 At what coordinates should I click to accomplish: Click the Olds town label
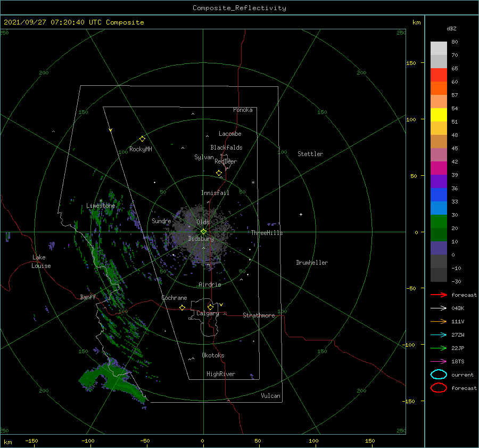click(203, 222)
